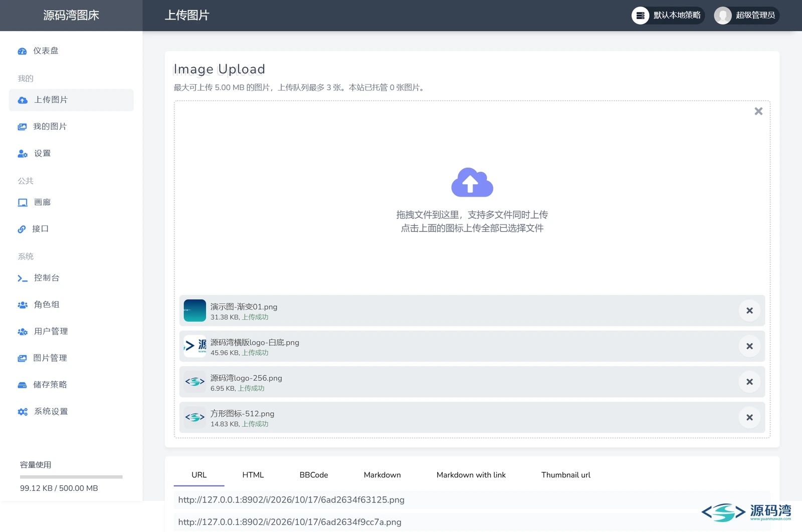Click the 99.12 KB / 500.00 MB text

pos(59,488)
